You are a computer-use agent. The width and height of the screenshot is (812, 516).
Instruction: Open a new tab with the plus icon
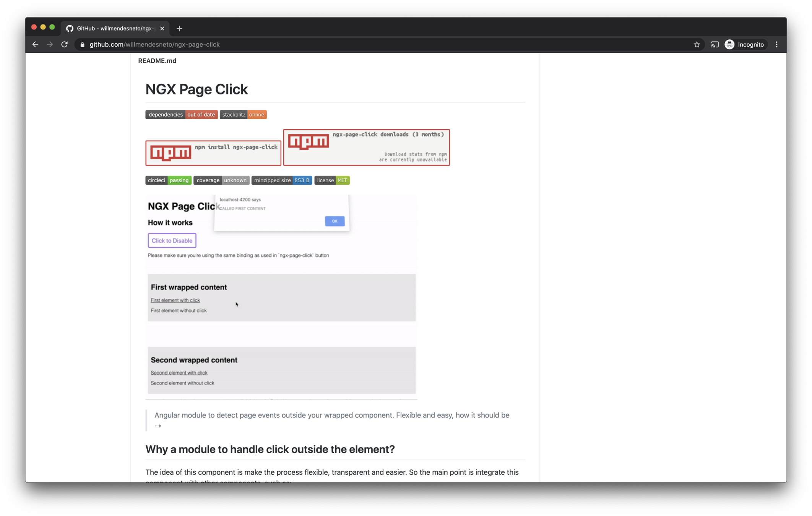pyautogui.click(x=179, y=28)
